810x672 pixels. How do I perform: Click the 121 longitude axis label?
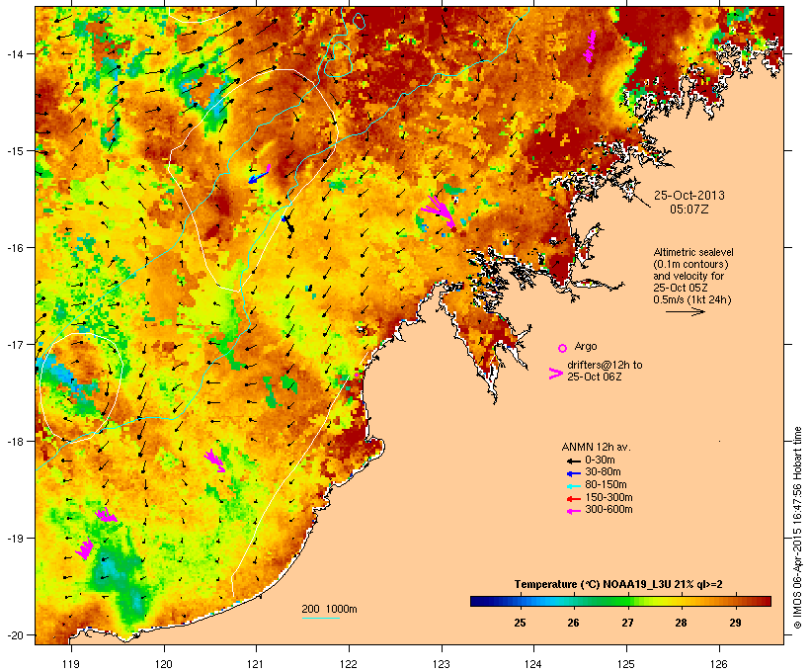[x=256, y=664]
